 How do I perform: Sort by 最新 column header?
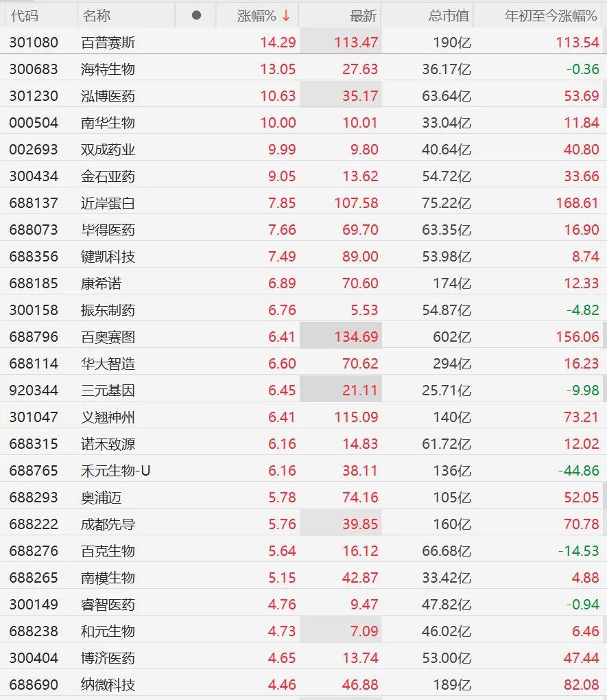coord(364,16)
